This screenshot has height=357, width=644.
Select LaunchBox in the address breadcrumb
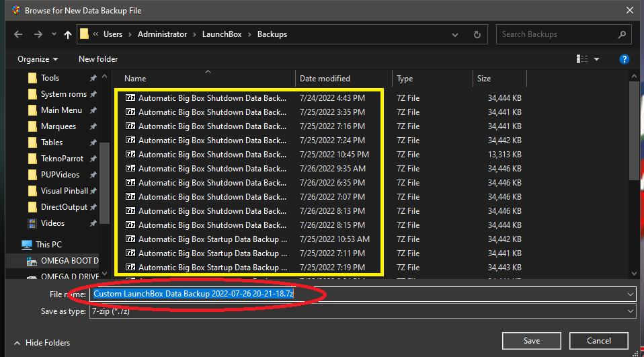222,34
